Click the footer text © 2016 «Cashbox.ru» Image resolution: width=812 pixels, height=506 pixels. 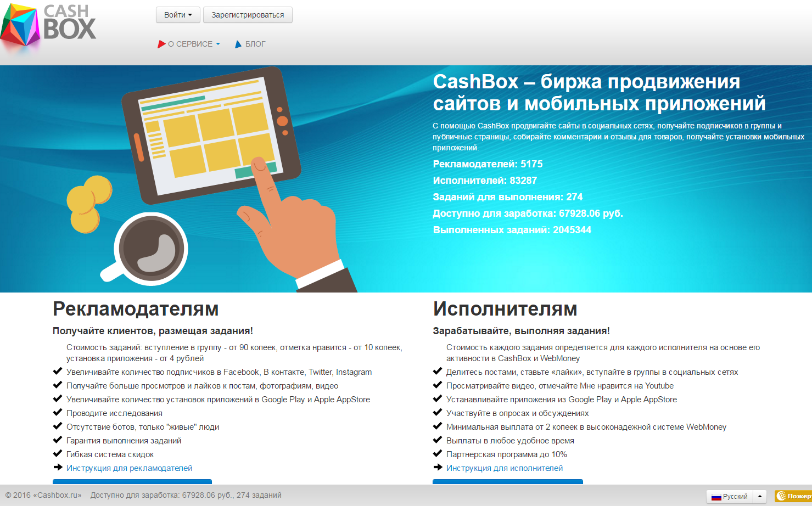(x=43, y=495)
